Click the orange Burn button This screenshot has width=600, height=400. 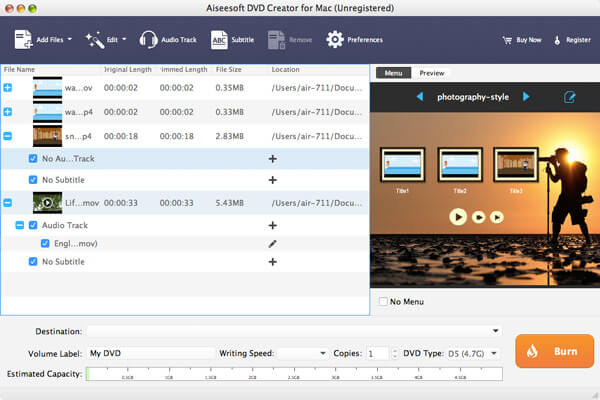(554, 351)
